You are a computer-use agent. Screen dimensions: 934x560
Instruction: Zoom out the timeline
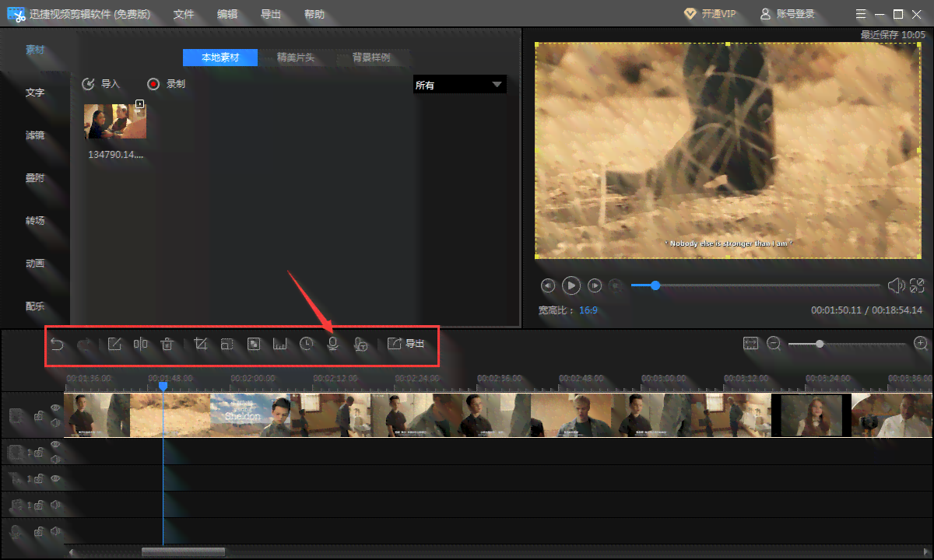tap(774, 343)
